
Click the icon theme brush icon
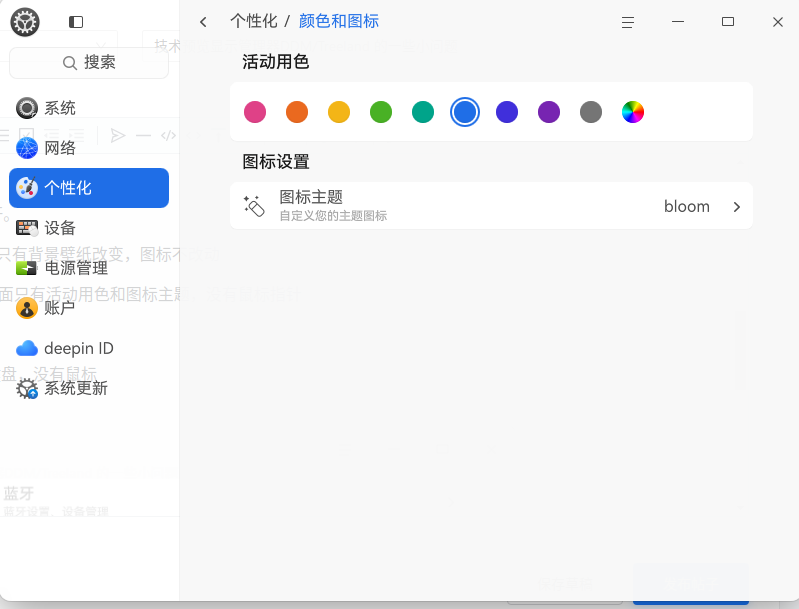pyautogui.click(x=254, y=206)
